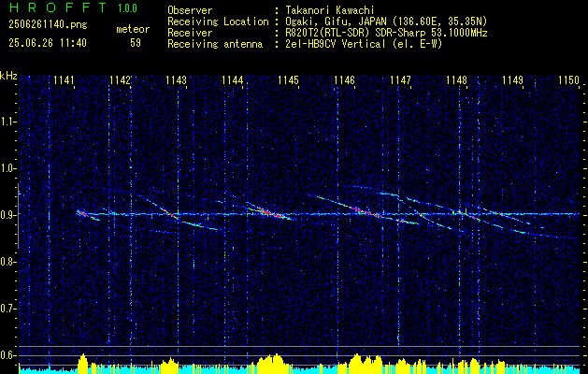
Task: Click observer name Takanori Kawachi
Action: click(x=330, y=10)
